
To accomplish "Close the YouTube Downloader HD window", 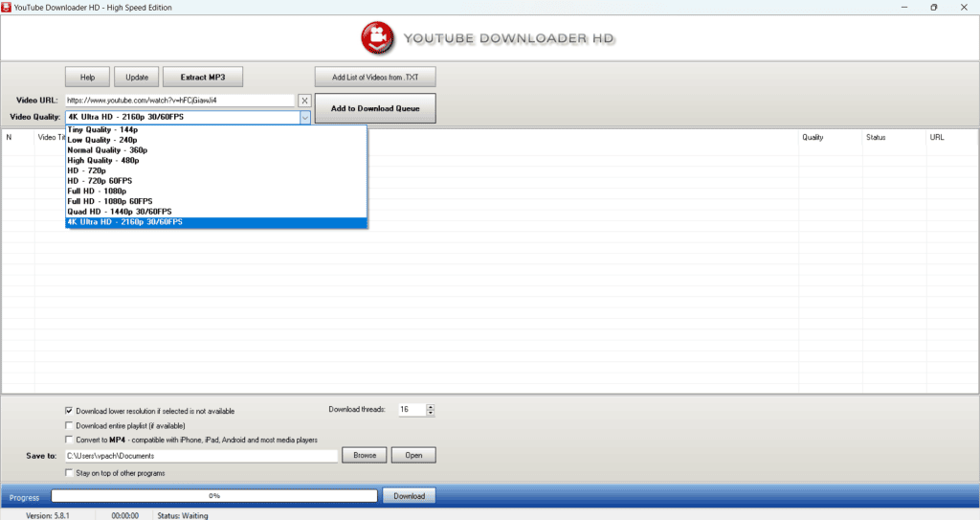I will point(964,8).
